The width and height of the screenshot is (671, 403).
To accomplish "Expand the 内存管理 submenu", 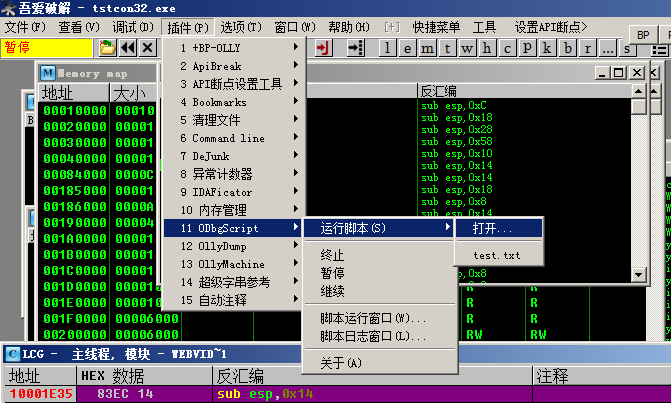I will [233, 210].
